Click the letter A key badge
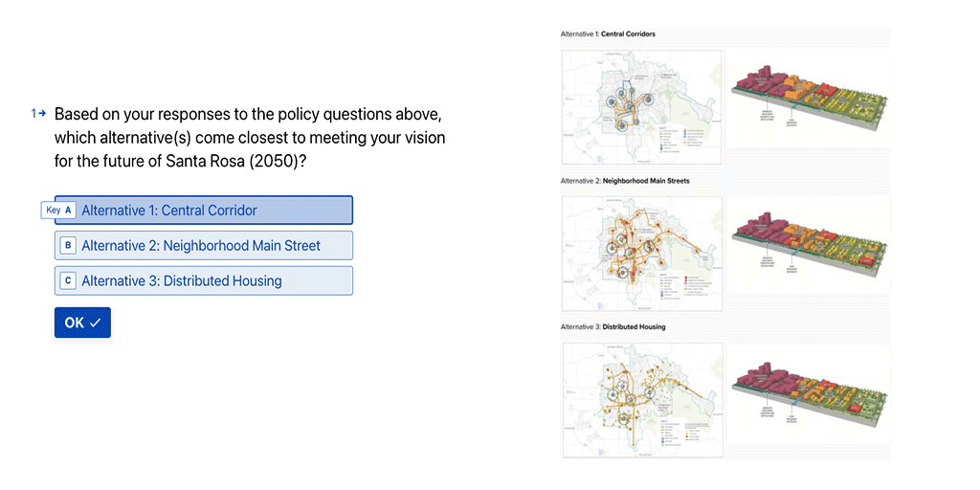This screenshot has height=490, width=980. click(x=68, y=211)
